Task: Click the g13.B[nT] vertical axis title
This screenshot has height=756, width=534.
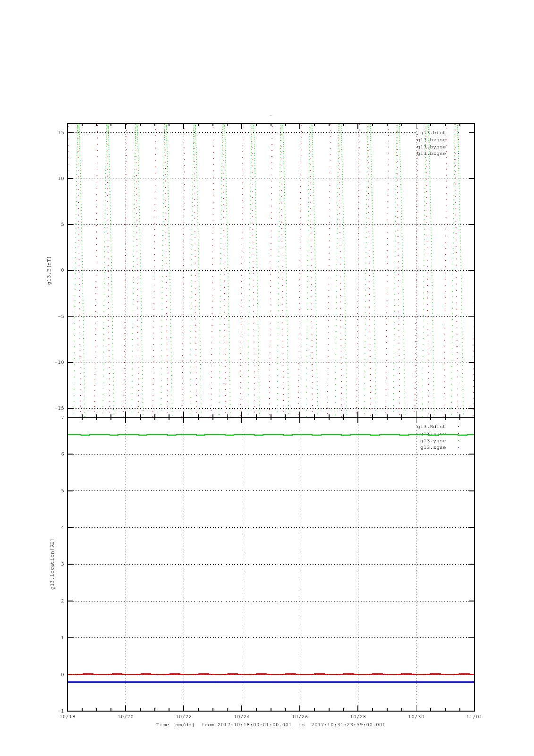Action: 49,270
